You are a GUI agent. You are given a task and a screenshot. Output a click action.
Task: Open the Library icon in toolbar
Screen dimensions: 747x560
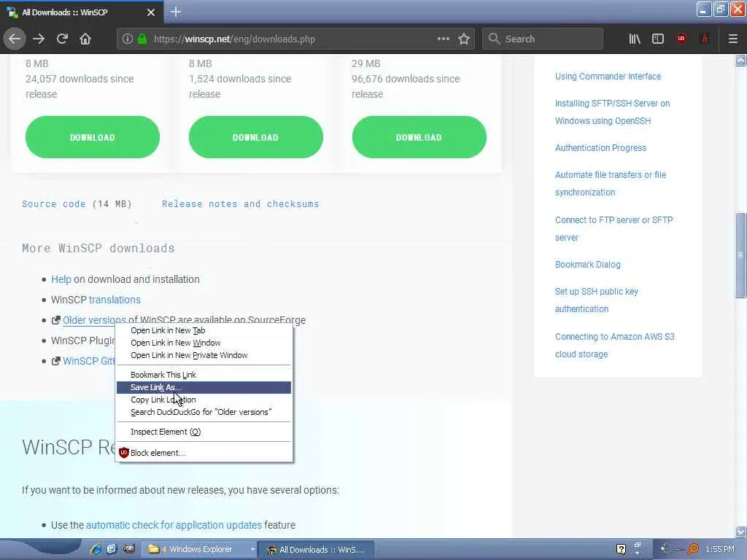point(635,39)
